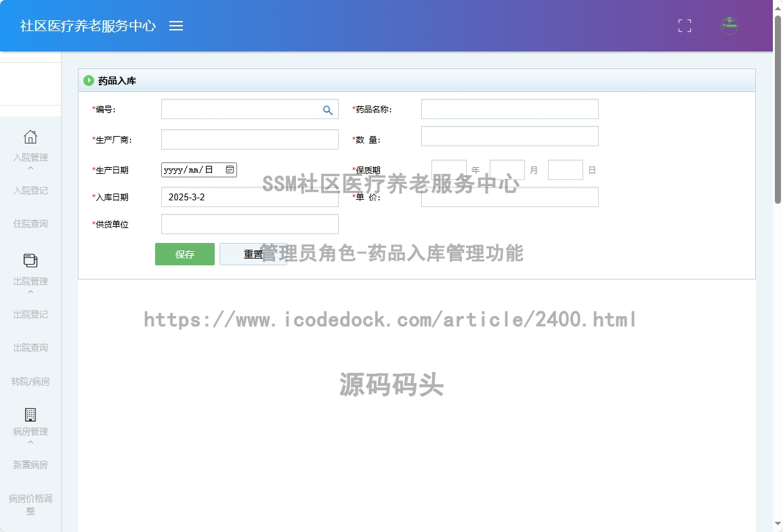Collapse the 病房管理 menu chevron
Viewport: 783px width, 532px height.
pyautogui.click(x=30, y=443)
